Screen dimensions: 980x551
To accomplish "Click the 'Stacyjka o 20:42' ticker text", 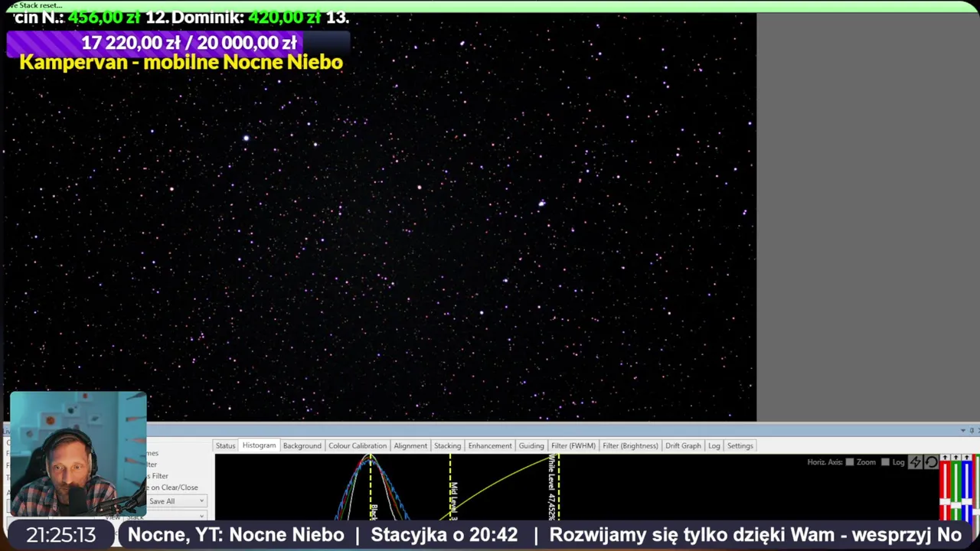I will (444, 535).
